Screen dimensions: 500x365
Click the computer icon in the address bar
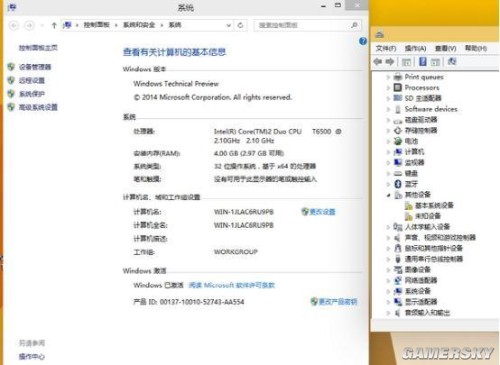tap(67, 25)
